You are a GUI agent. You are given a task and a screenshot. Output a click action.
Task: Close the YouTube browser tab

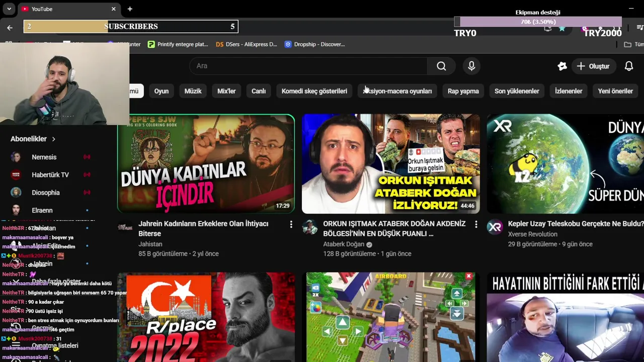pyautogui.click(x=114, y=9)
